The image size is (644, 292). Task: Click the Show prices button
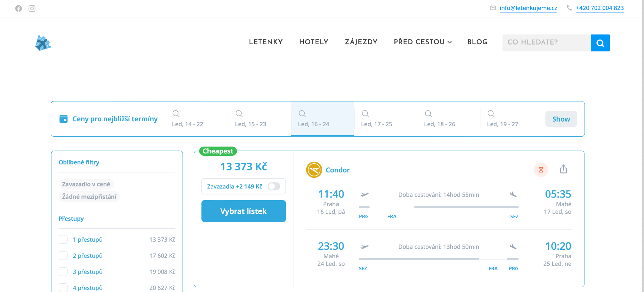561,119
